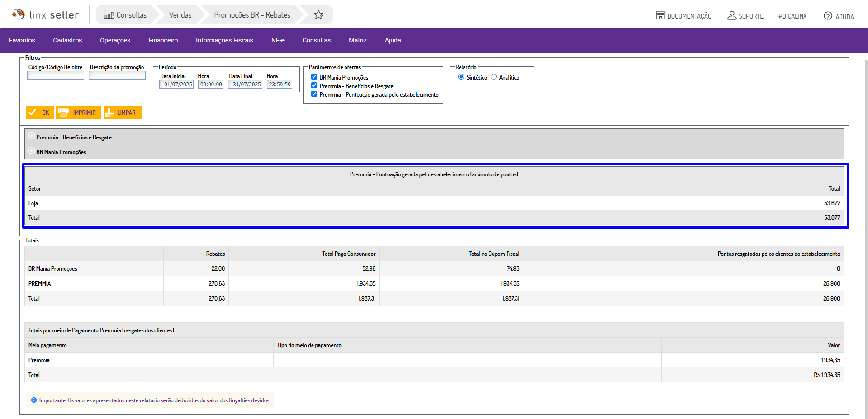Click the Ajuda question mark icon

(828, 16)
